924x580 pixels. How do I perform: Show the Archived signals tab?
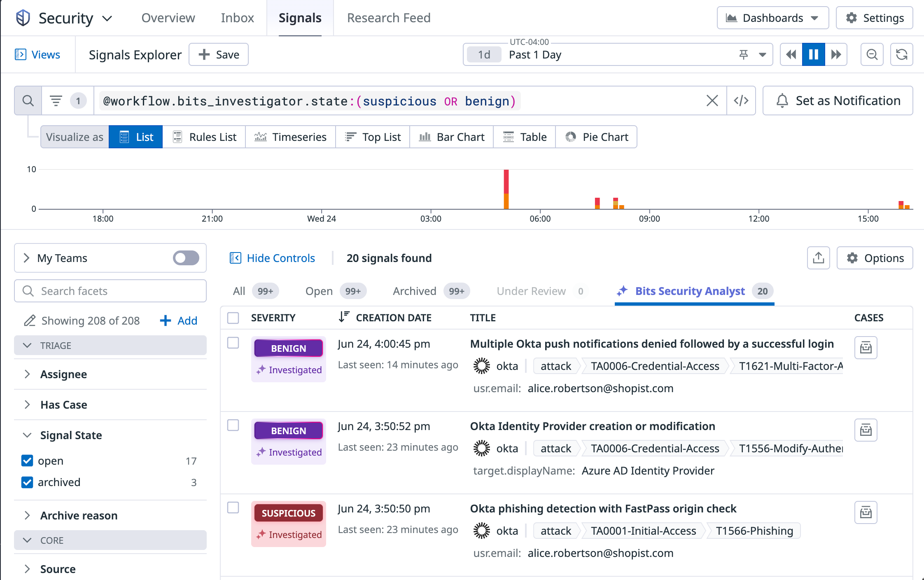point(431,291)
